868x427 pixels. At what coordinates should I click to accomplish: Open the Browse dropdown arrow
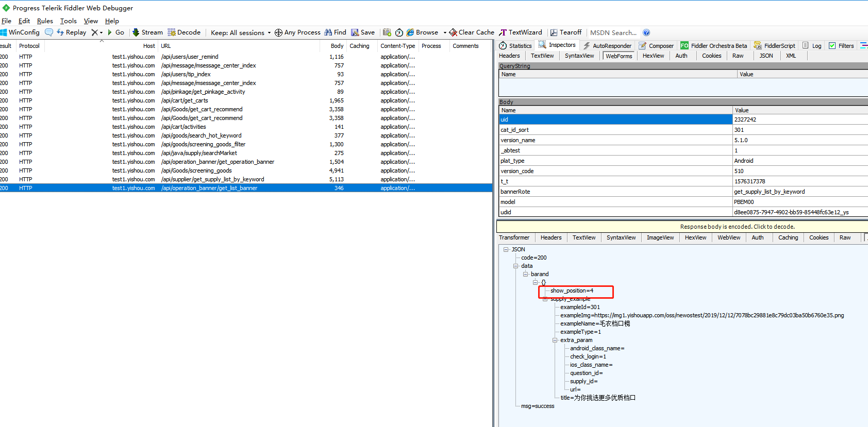click(445, 32)
